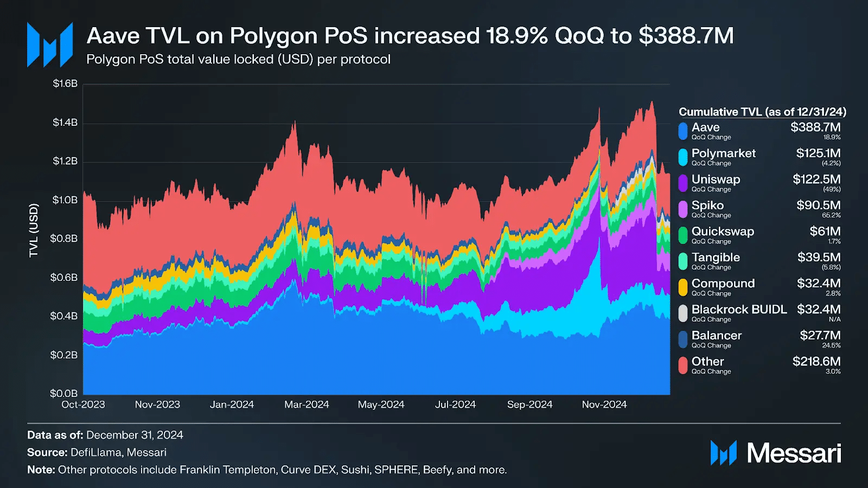
Task: Click the $32.4M Compound value
Action: pyautogui.click(x=819, y=284)
